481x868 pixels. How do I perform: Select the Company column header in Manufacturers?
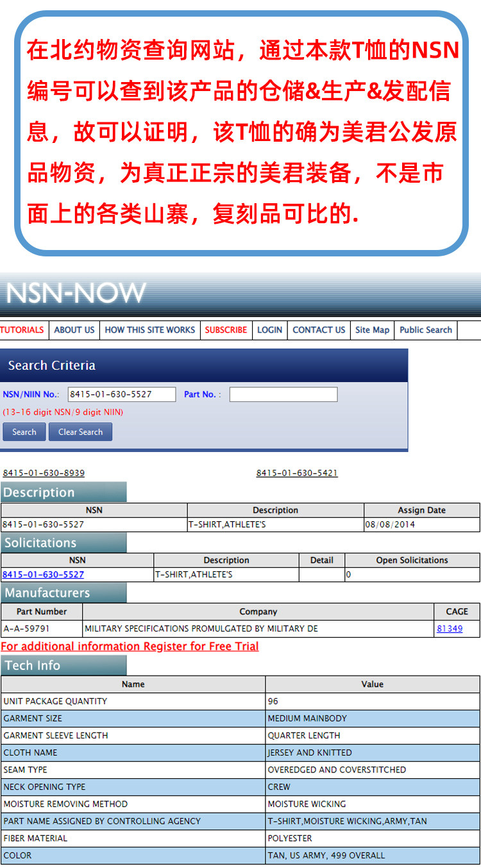(x=258, y=612)
